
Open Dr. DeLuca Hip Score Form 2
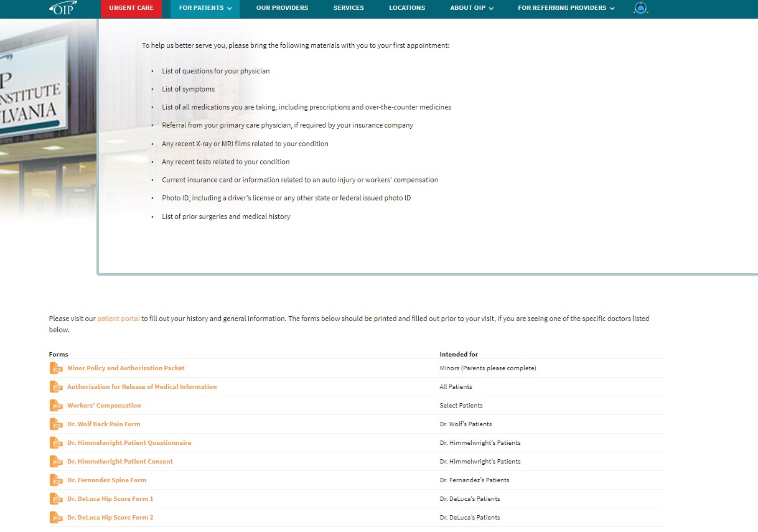[x=110, y=518]
